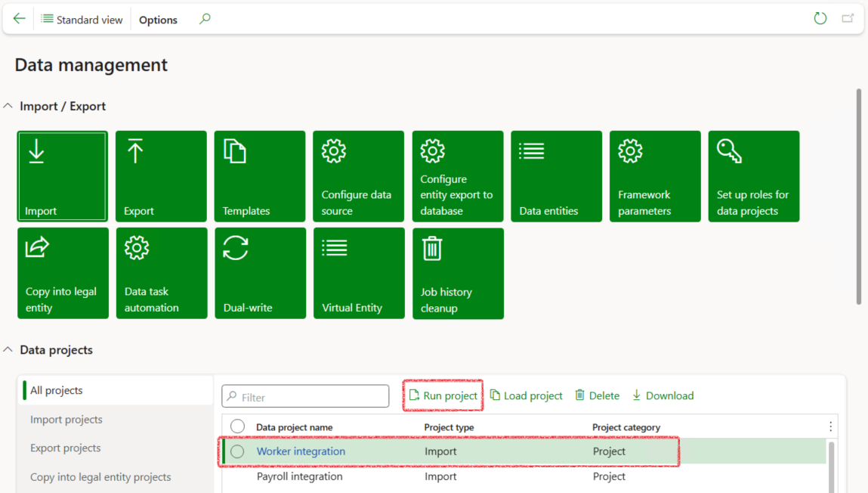Viewport: 868px width, 493px height.
Task: Open the Data entities tile
Action: (556, 176)
